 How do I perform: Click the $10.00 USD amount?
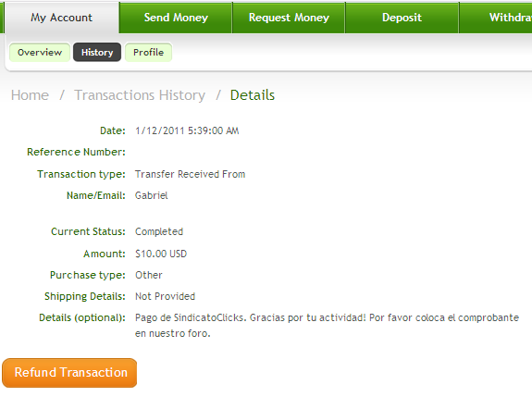161,254
